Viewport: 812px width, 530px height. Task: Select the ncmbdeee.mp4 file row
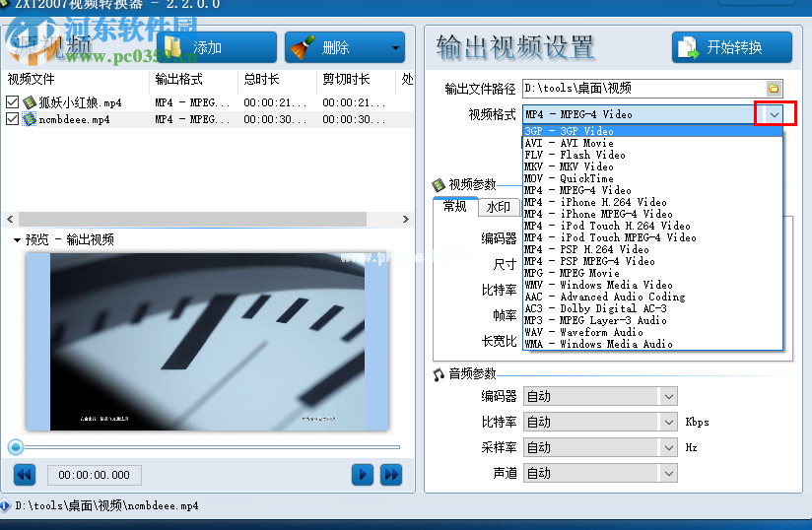click(x=208, y=119)
